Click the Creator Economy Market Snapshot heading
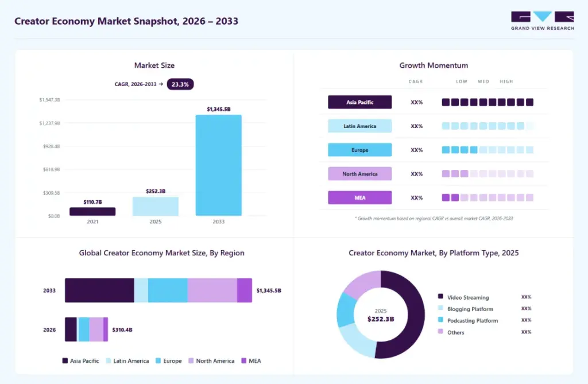This screenshot has height=384, width=588. tap(126, 21)
